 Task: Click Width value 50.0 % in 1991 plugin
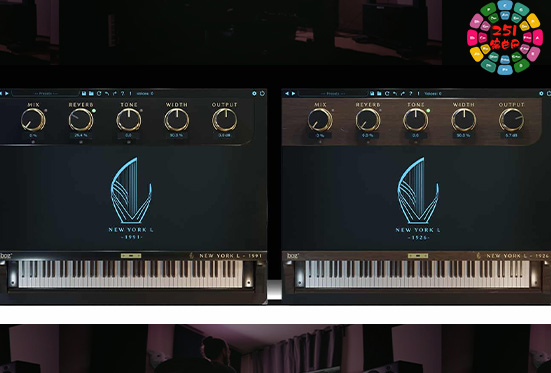click(x=176, y=135)
